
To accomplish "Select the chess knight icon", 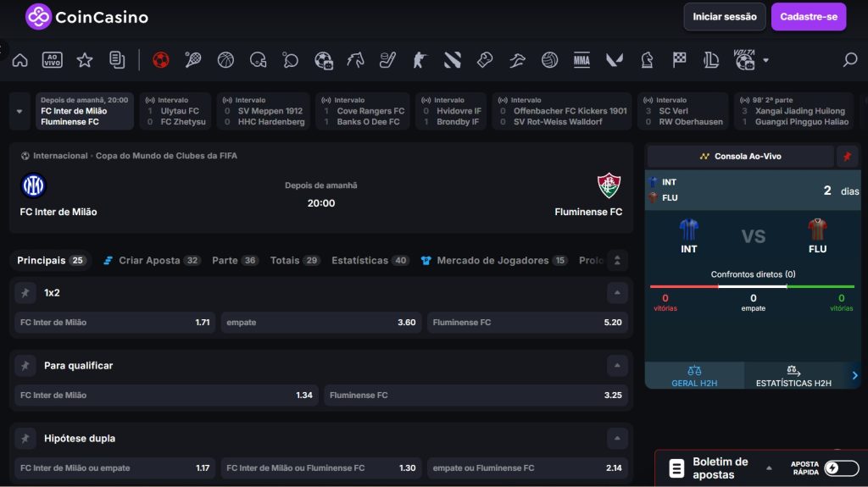I will [647, 60].
